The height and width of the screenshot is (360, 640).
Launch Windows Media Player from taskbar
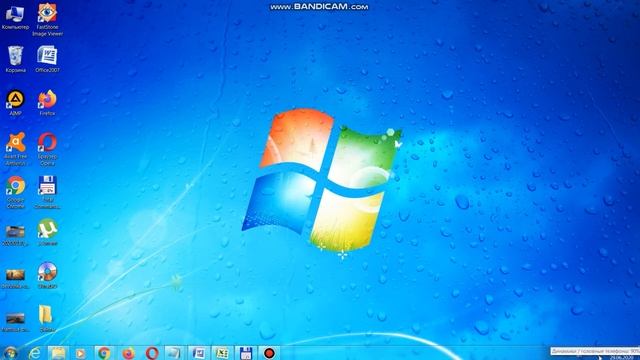[80, 353]
